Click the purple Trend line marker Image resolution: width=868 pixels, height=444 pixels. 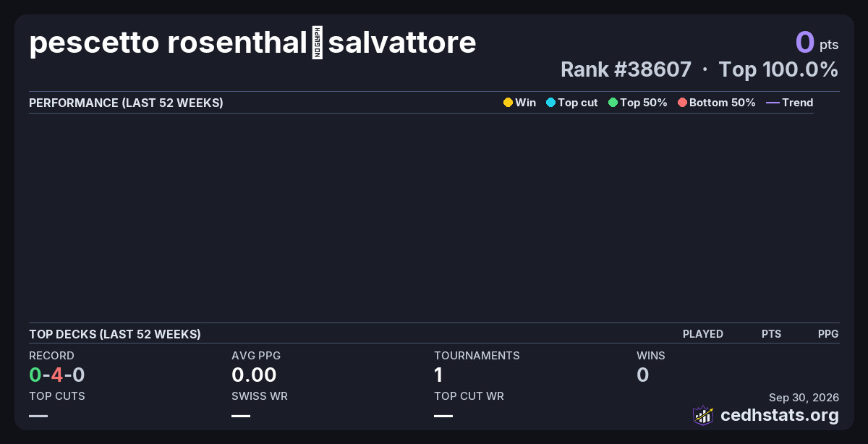[773, 103]
